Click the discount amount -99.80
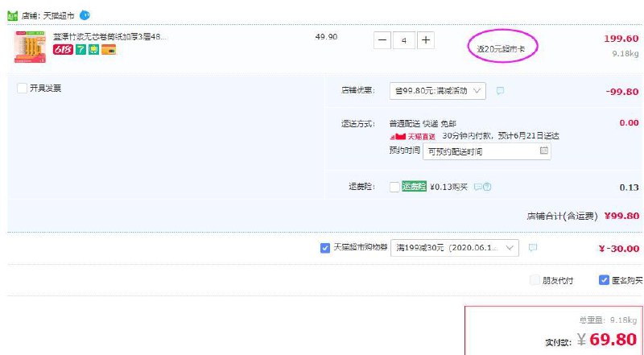644x355 pixels. (x=622, y=92)
